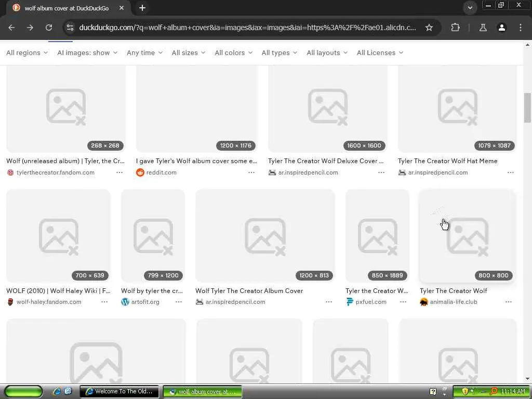The height and width of the screenshot is (399, 532).
Task: Open more options for animalia-life.club result
Action: 508,302
